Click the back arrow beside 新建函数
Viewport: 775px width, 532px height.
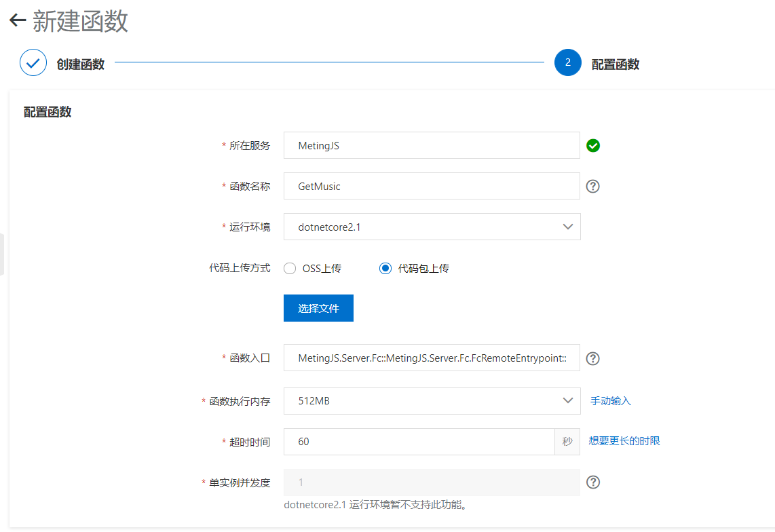tap(15, 22)
